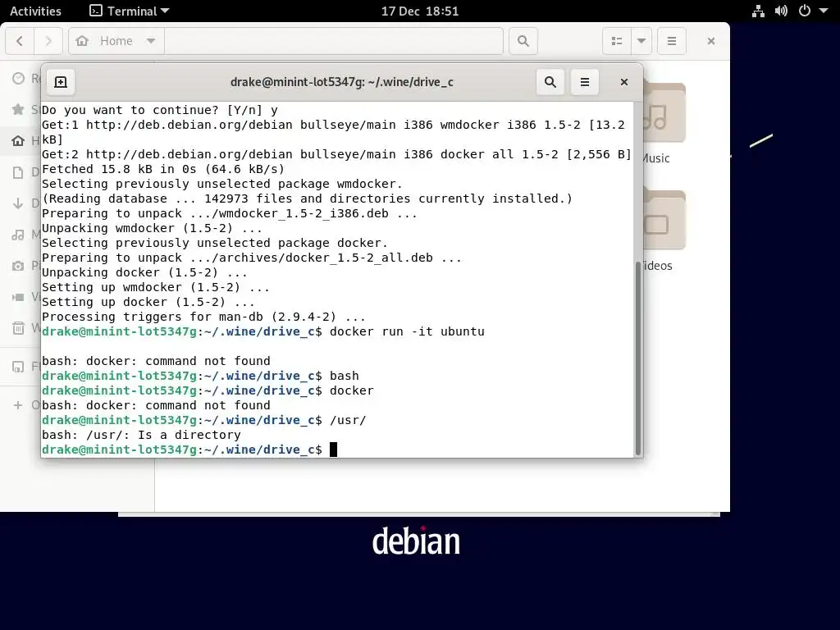Screen dimensions: 840x630
Task: Close the Files window
Action: coord(711,41)
